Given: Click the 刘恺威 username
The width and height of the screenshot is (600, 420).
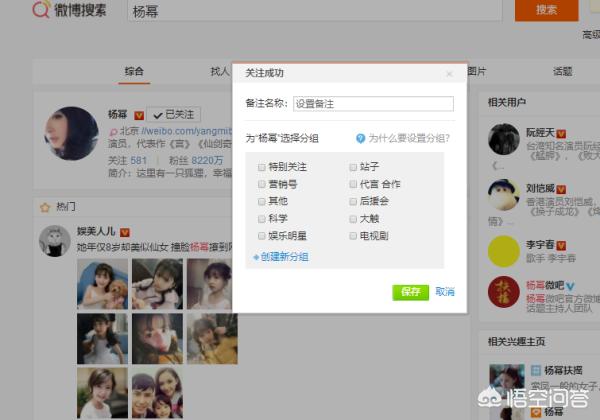Looking at the screenshot, I should 540,188.
